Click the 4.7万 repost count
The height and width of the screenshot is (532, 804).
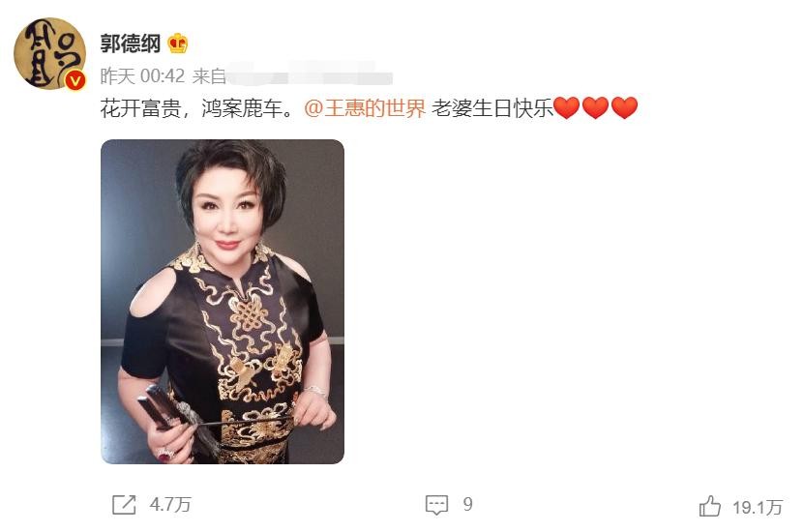pyautogui.click(x=170, y=505)
